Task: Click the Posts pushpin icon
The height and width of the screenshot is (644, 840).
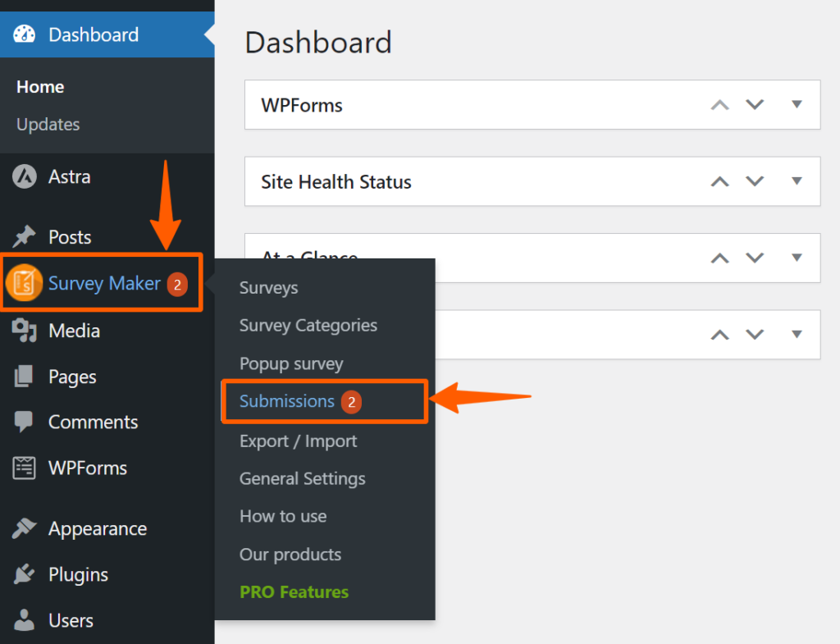Action: [24, 236]
